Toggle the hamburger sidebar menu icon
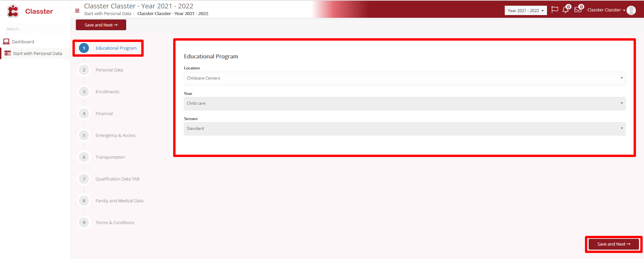The image size is (644, 259). click(77, 11)
